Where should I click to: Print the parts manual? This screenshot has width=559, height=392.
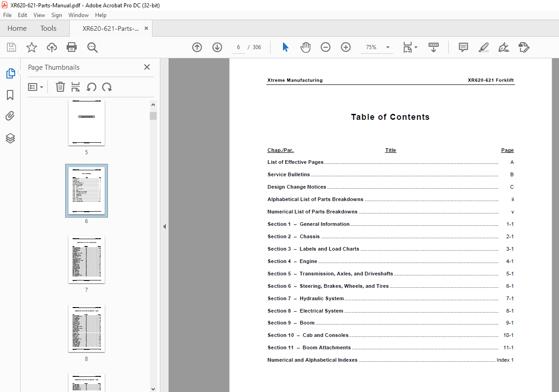coord(72,47)
